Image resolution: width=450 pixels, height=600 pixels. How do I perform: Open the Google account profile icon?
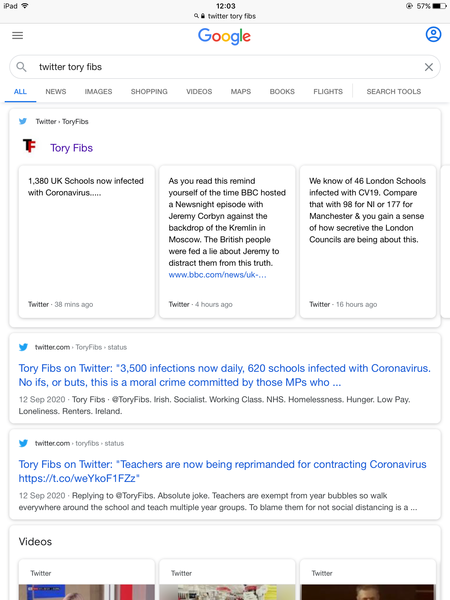point(433,34)
